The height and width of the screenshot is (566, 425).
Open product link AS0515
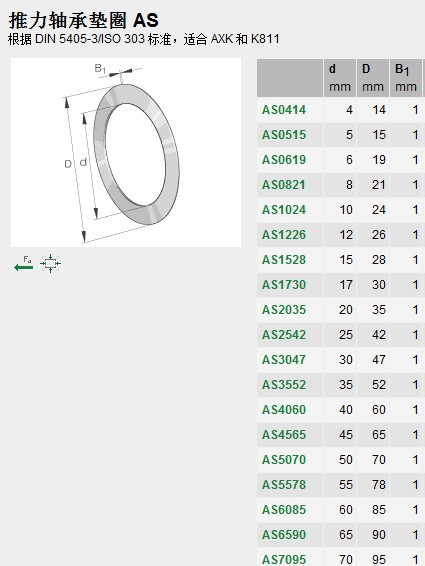tap(284, 135)
